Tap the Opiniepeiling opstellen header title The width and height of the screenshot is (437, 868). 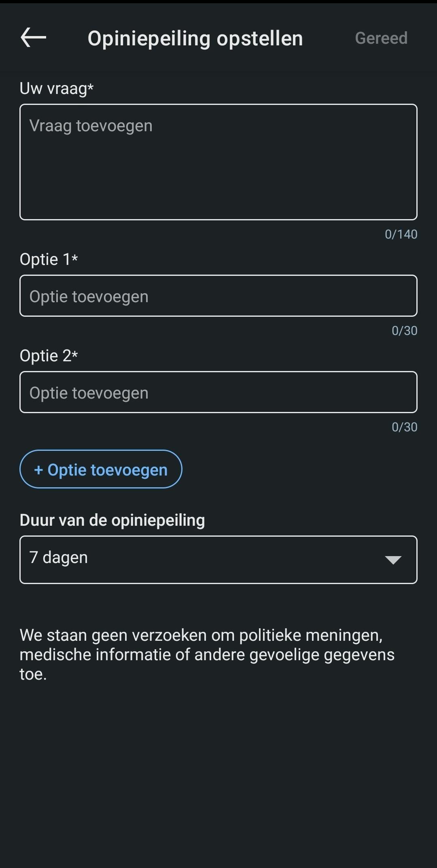coord(195,38)
